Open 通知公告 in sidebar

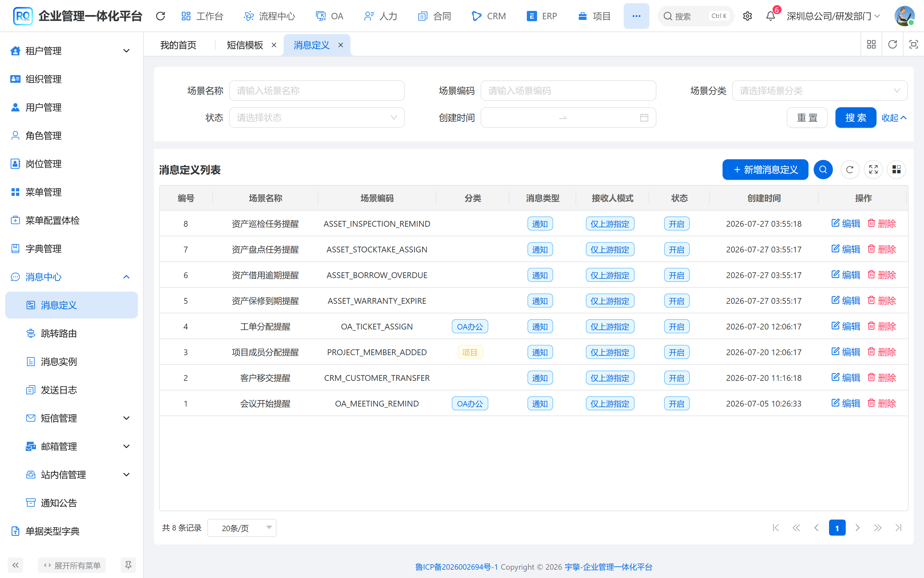[72, 503]
